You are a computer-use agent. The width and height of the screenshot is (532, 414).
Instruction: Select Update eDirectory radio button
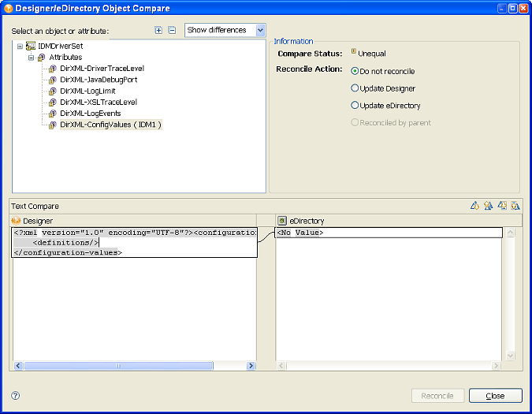coord(355,105)
